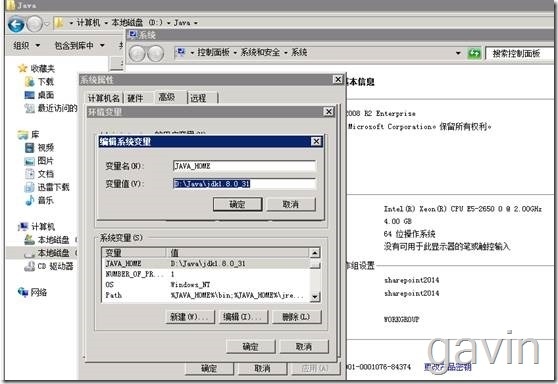The height and width of the screenshot is (384, 558).
Task: Select JAVA_HOME row in system variables list
Action: point(206,264)
